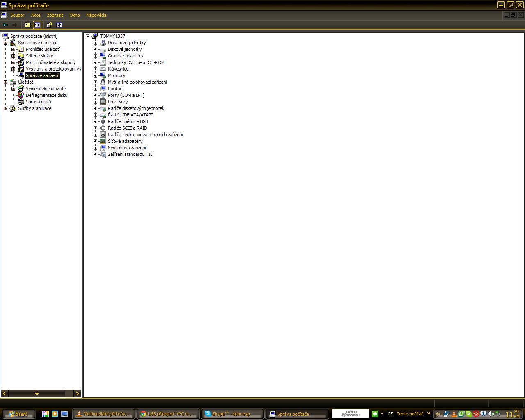Click the mouse icon beside Myši a jiná polohovací zařízení
The width and height of the screenshot is (525, 420).
click(x=103, y=82)
